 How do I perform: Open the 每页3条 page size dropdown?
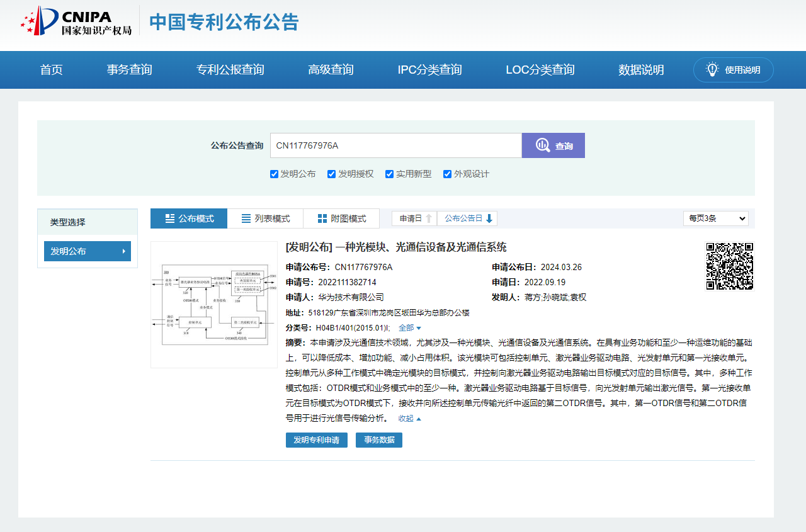pyautogui.click(x=715, y=218)
